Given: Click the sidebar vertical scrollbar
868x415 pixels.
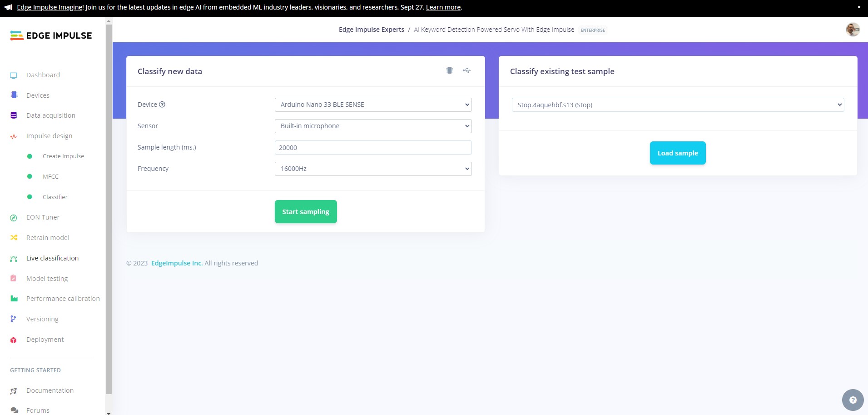Looking at the screenshot, I should point(109,209).
